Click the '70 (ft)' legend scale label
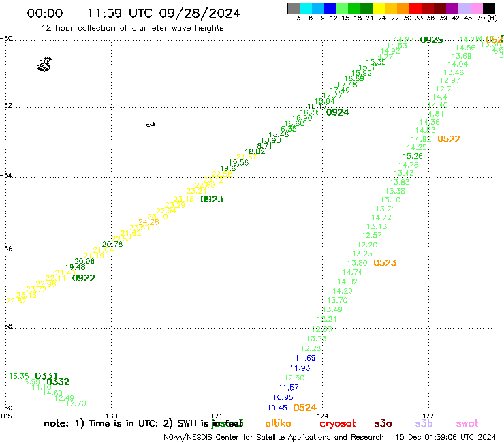The width and height of the screenshot is (504, 443). 487,18
